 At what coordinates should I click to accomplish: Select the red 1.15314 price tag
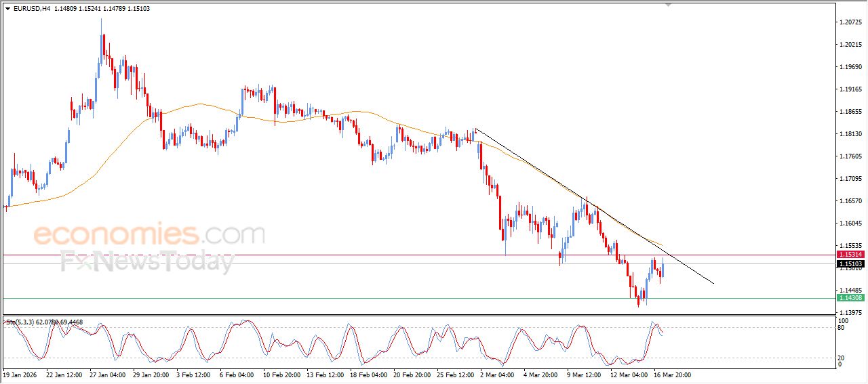pyautogui.click(x=850, y=255)
